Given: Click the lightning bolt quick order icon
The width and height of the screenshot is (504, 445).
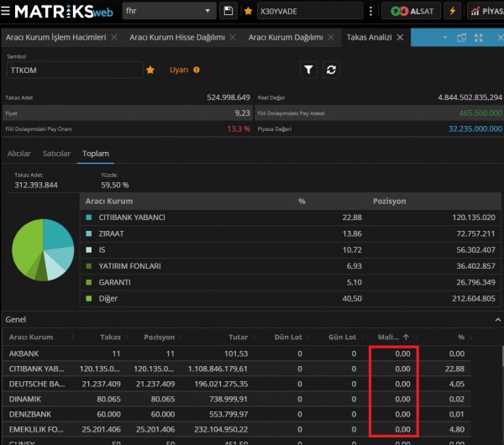Looking at the screenshot, I should (x=453, y=11).
